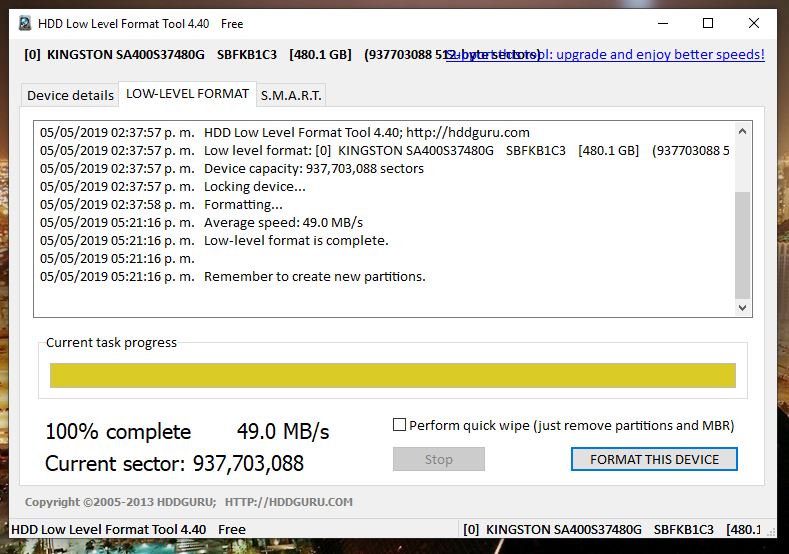This screenshot has width=789, height=554.
Task: Select the LOW-LEVEL FORMAT tab
Action: pos(187,94)
